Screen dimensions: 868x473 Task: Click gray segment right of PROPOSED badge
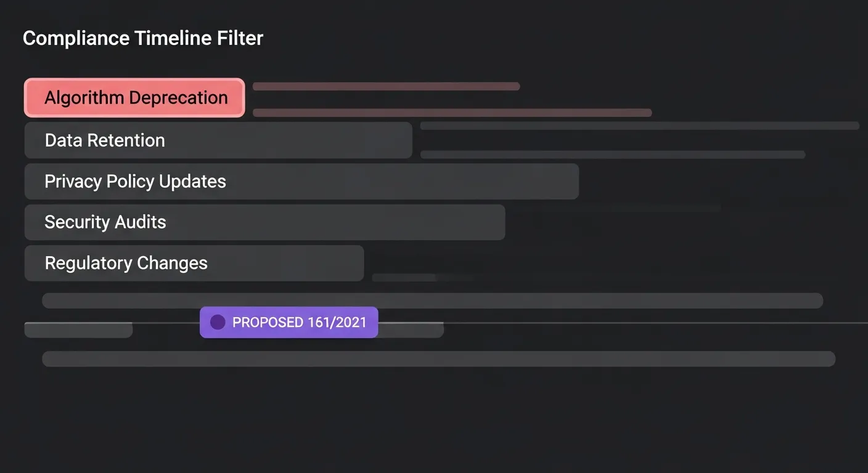click(411, 329)
